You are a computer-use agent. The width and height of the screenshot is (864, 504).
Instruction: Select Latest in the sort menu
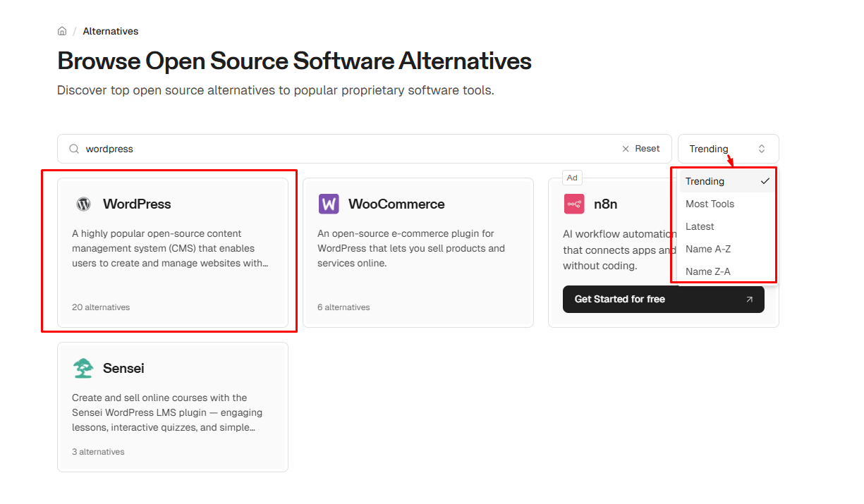pyautogui.click(x=700, y=226)
